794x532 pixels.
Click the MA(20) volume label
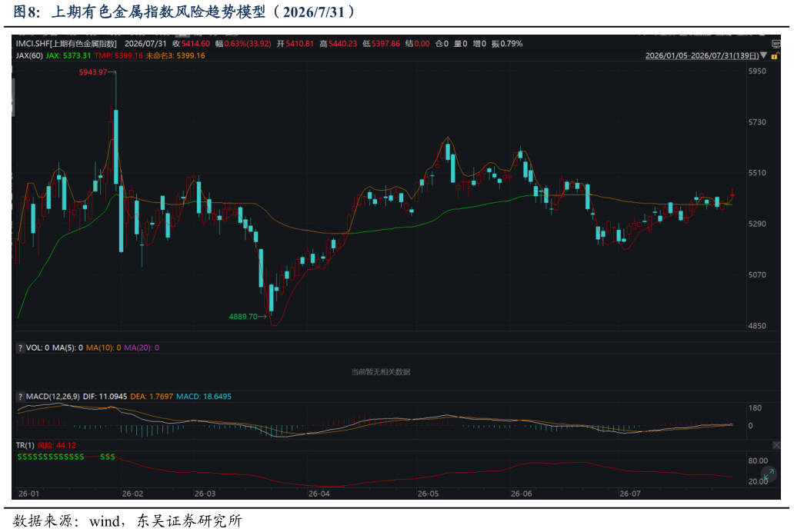[x=142, y=347]
